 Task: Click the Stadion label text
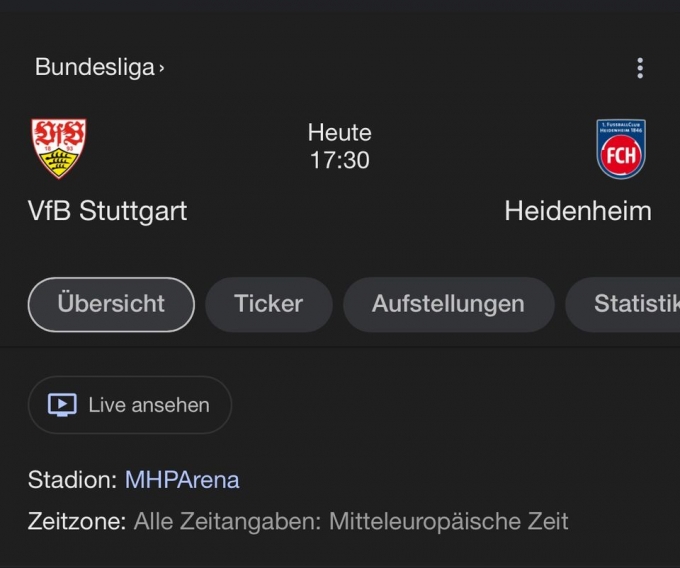[72, 480]
